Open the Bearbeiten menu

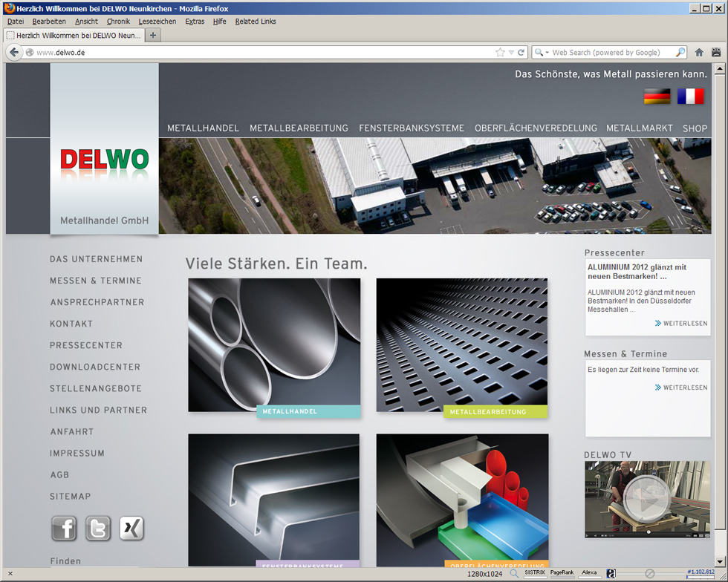(x=49, y=22)
